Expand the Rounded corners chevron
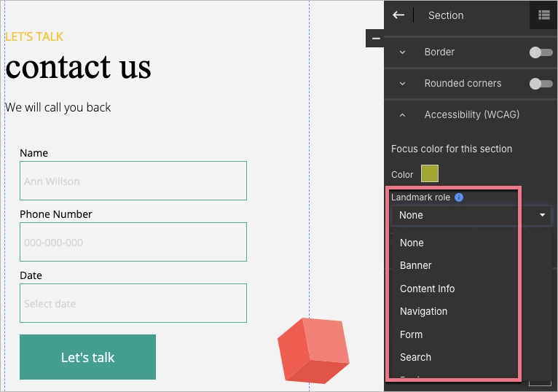The width and height of the screenshot is (558, 392). point(402,84)
